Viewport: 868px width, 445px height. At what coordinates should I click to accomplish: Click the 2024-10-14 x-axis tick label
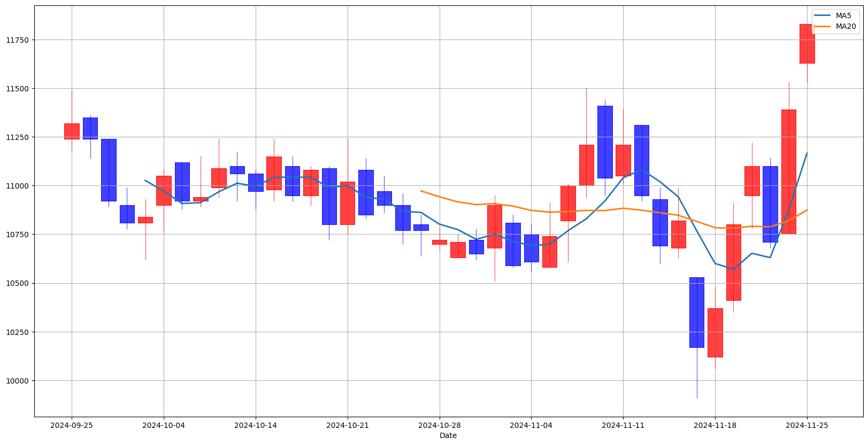point(256,425)
